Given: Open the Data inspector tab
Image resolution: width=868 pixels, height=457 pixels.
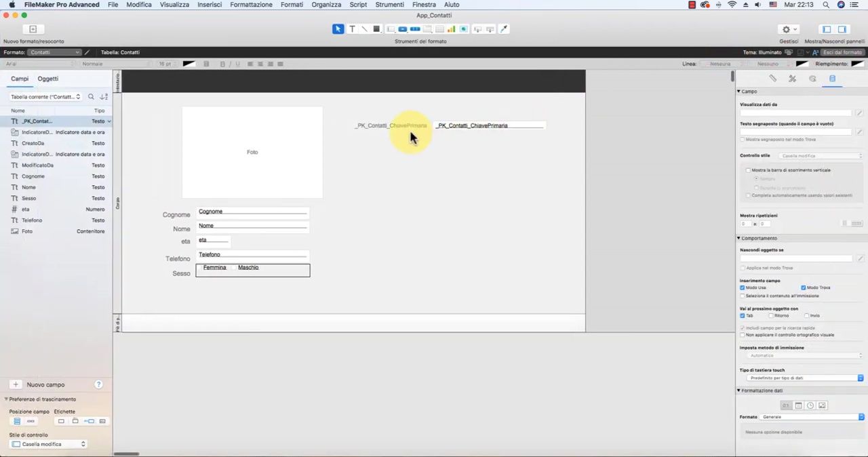Looking at the screenshot, I should pos(833,79).
